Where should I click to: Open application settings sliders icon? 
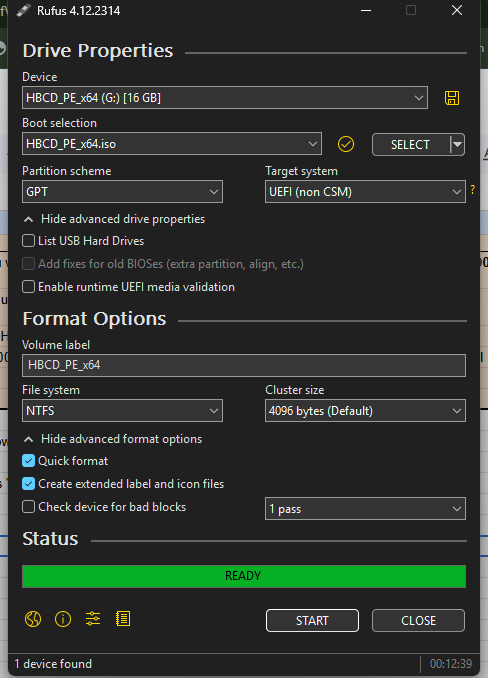(93, 619)
